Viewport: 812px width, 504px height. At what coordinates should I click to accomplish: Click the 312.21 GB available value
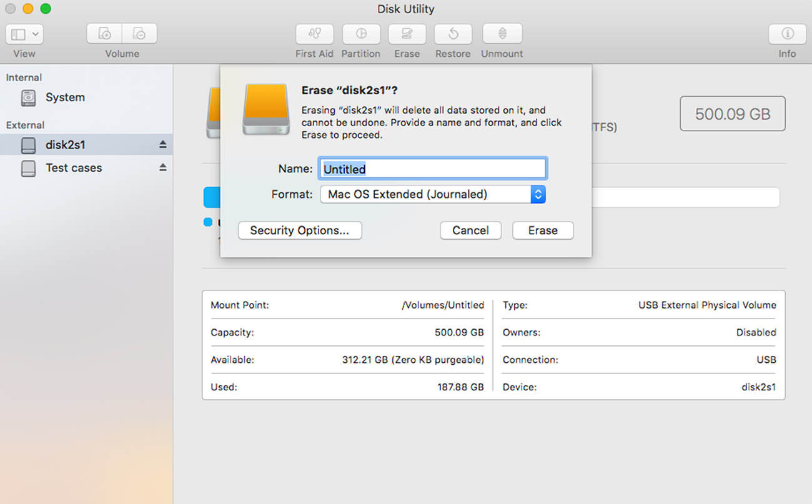click(413, 360)
